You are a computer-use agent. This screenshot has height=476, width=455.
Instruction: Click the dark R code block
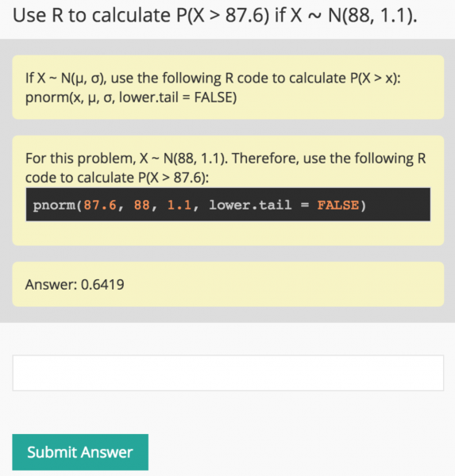228,205
